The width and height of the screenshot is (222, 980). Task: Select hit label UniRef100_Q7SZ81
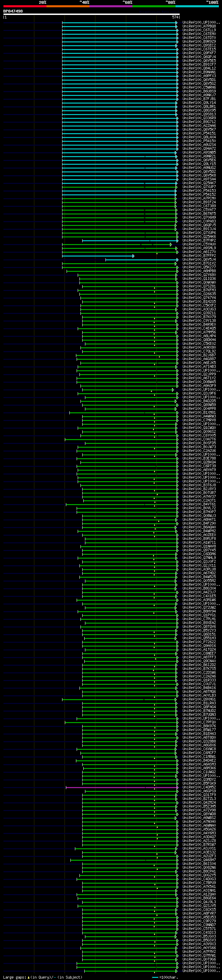[199, 286]
